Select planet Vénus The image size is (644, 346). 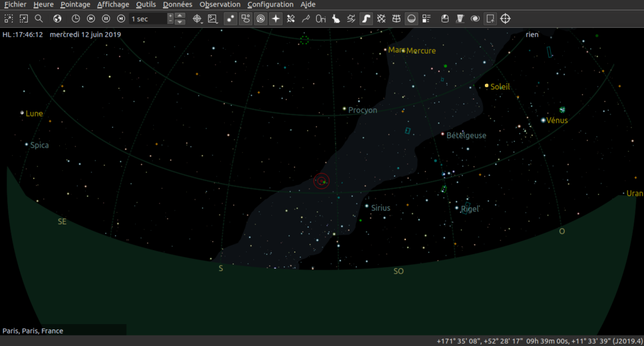click(544, 120)
